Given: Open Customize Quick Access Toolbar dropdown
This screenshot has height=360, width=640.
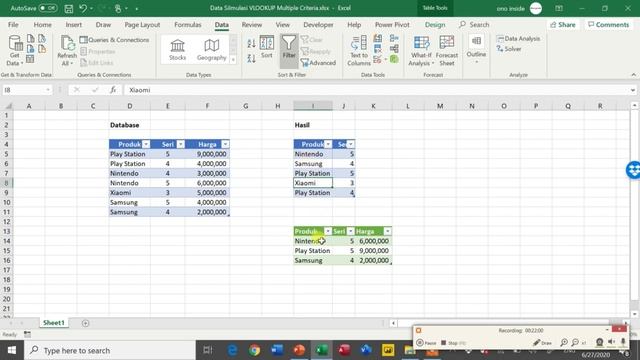Looking at the screenshot, I should coord(137,9).
